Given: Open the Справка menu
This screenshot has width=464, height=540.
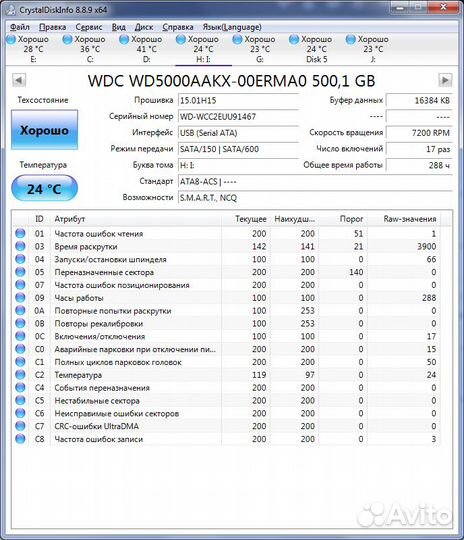Looking at the screenshot, I should coord(178,27).
